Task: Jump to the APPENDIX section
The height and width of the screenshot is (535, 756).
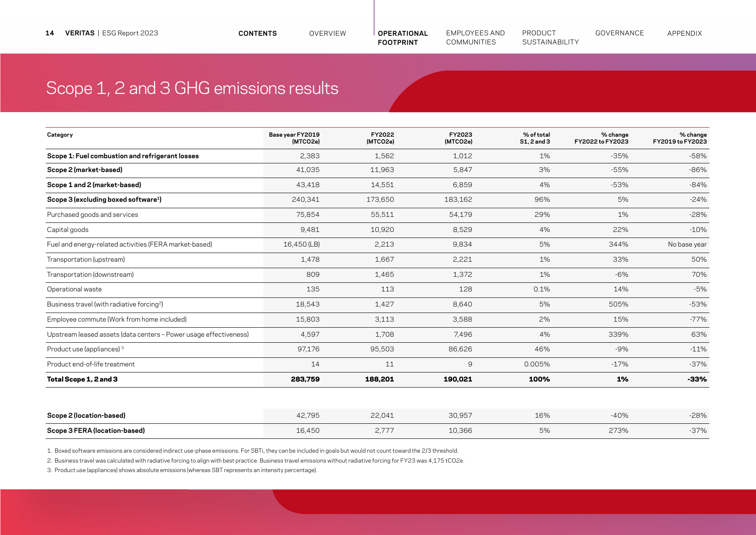Action: [684, 34]
